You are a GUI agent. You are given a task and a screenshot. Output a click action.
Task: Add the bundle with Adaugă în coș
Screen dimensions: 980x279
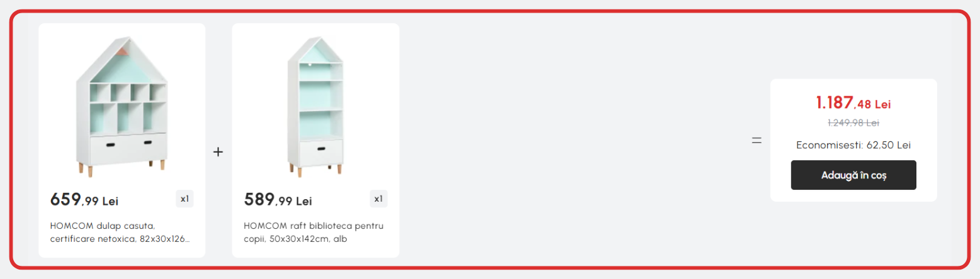coord(853,175)
